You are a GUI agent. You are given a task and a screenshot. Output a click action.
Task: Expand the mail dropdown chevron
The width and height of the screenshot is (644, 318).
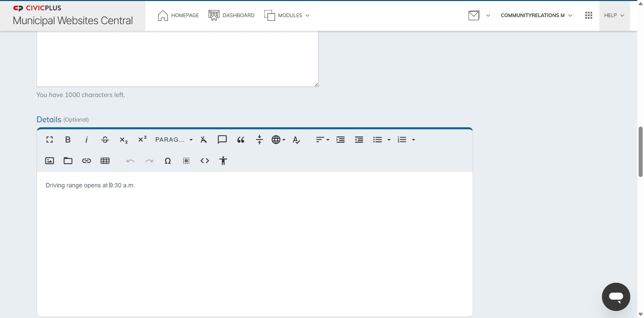click(488, 15)
